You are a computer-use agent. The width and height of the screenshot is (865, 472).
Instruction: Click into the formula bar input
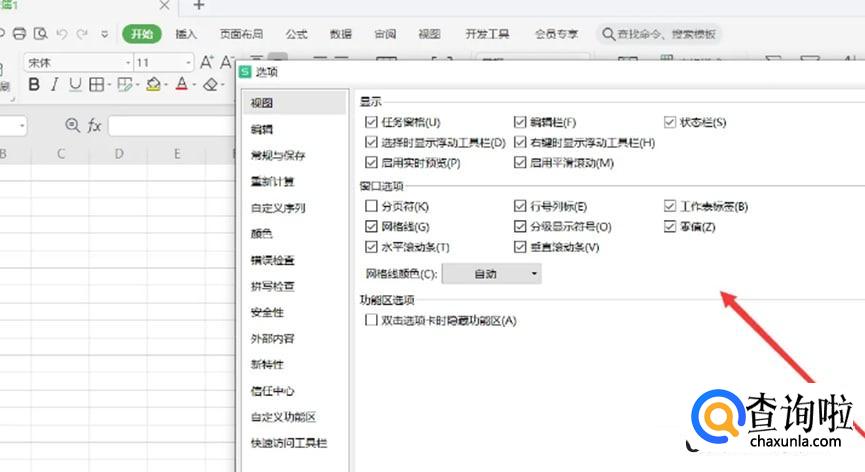coord(172,126)
